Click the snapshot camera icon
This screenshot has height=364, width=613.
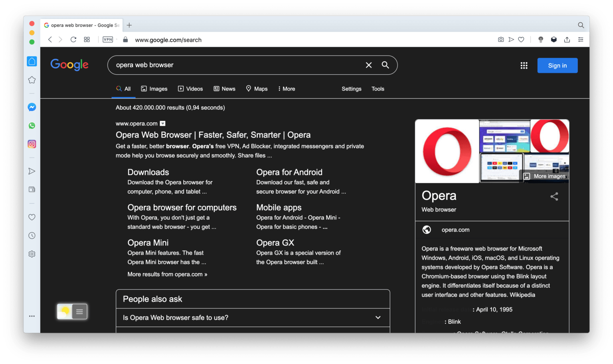(x=500, y=40)
